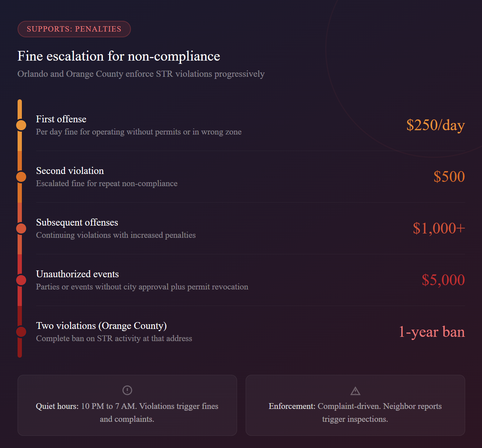
Task: Click the Unauthorized events heading
Action: 77,274
